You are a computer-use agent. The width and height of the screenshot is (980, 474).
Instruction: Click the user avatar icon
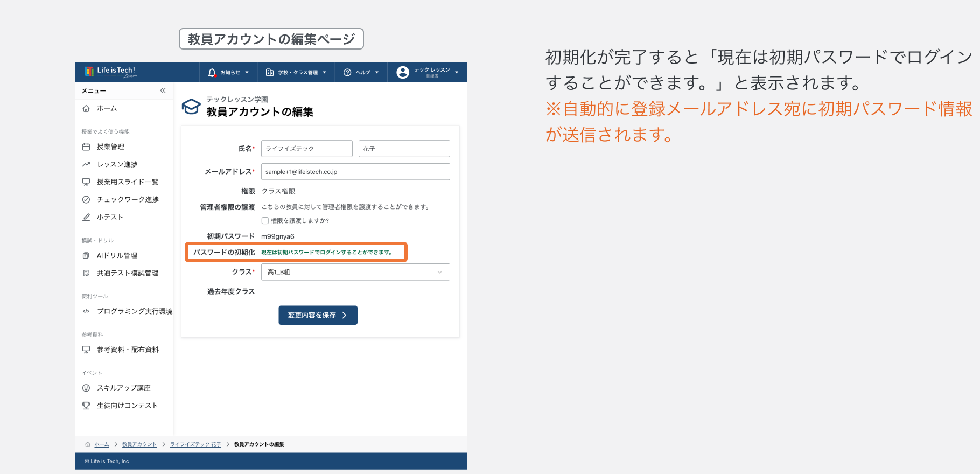pos(403,72)
